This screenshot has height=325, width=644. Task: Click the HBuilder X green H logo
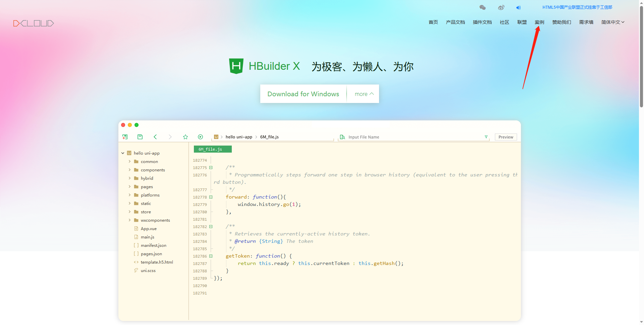pyautogui.click(x=236, y=66)
